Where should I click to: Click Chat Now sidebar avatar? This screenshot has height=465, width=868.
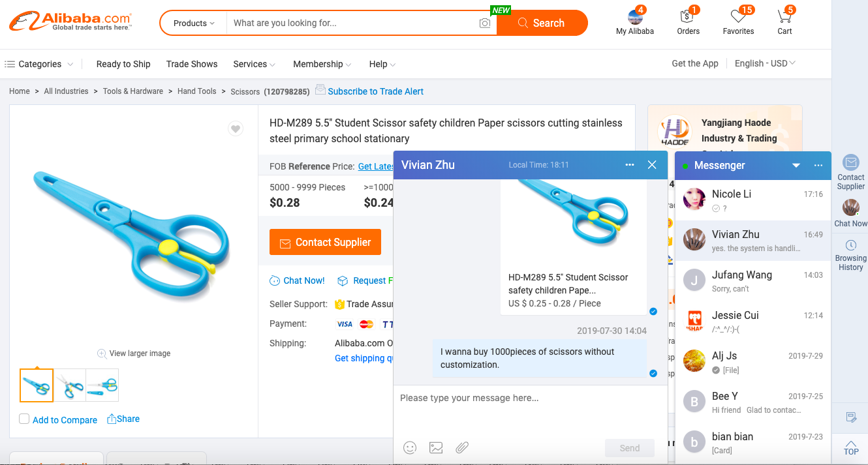click(x=850, y=207)
